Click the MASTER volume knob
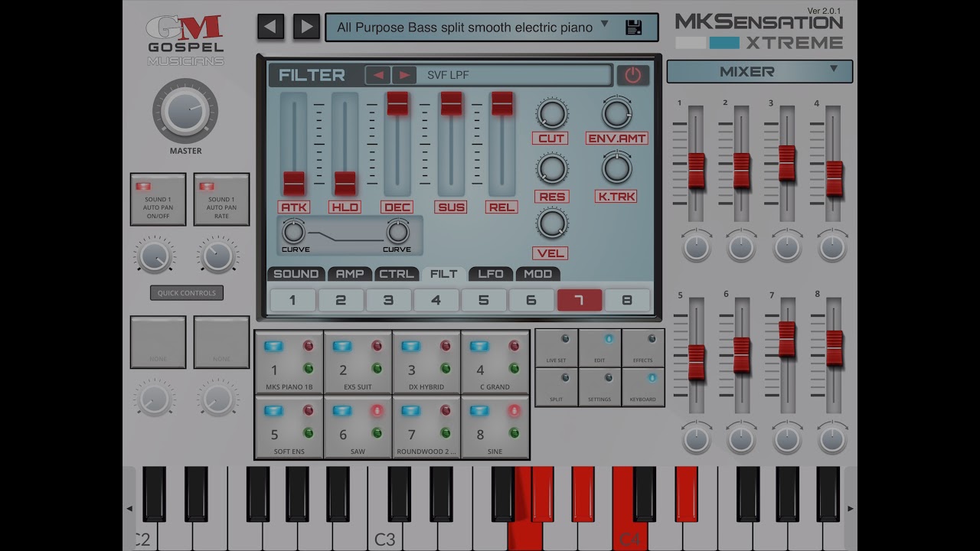 pyautogui.click(x=185, y=110)
